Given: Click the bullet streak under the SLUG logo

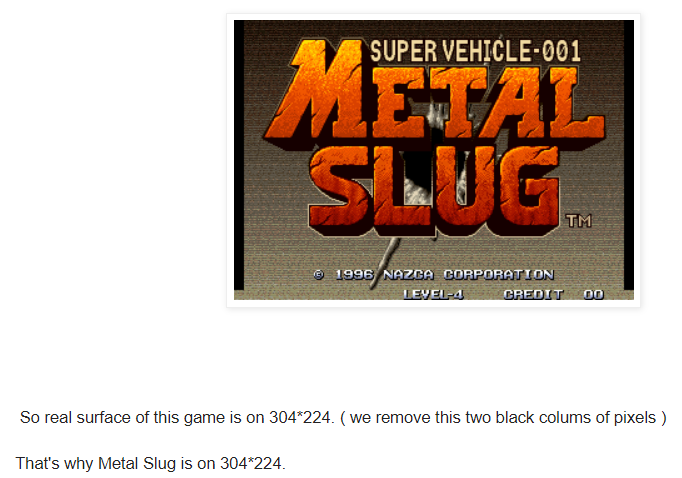Looking at the screenshot, I should coord(385,263).
